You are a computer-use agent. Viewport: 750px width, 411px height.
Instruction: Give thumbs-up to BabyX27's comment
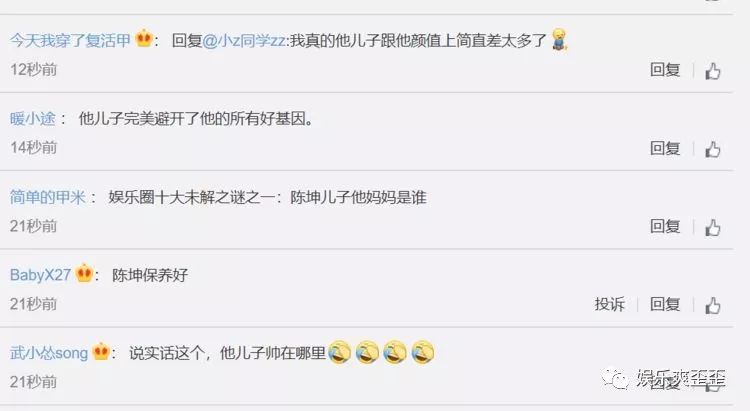(x=713, y=305)
